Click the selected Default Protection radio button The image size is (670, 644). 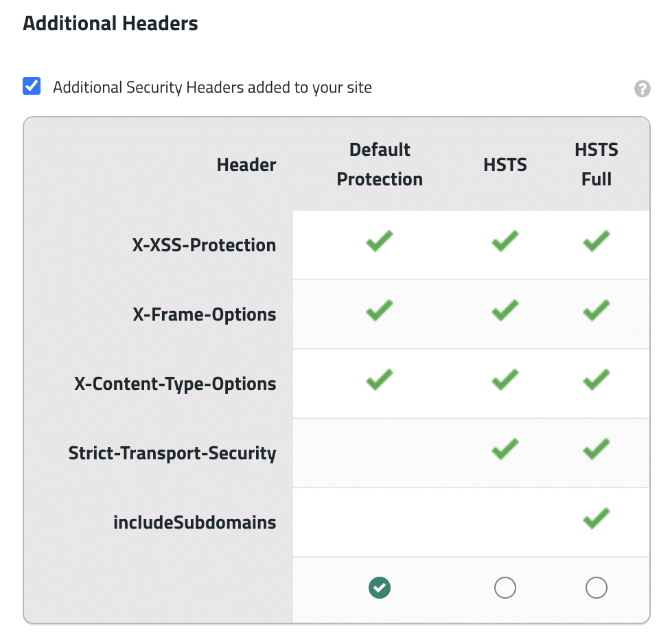[379, 588]
